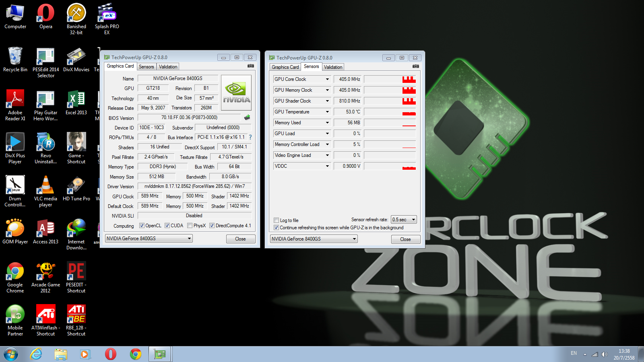Save BIOS using the chip icon
The image size is (644, 362).
tap(247, 117)
